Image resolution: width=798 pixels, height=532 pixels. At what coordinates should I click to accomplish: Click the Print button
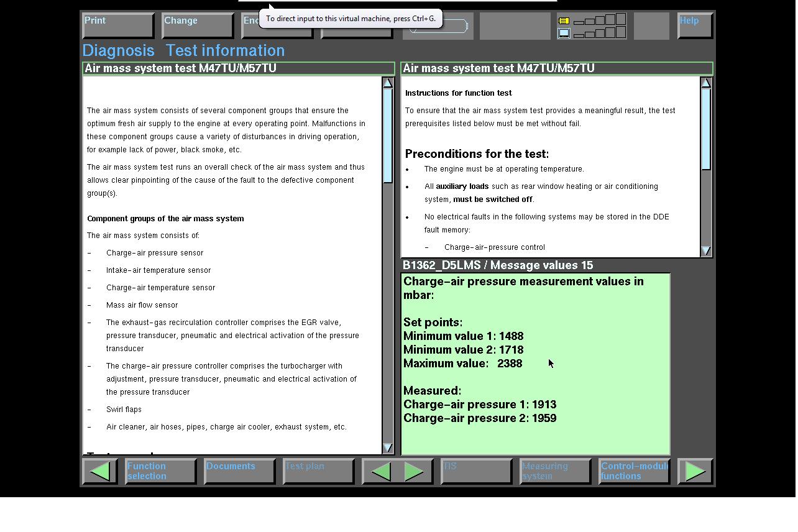click(118, 25)
